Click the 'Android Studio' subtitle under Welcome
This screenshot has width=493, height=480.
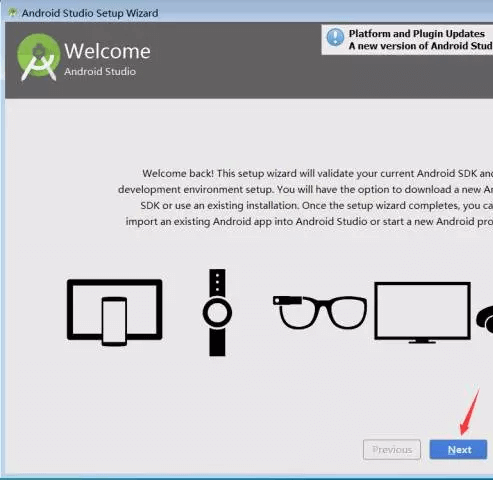100,71
